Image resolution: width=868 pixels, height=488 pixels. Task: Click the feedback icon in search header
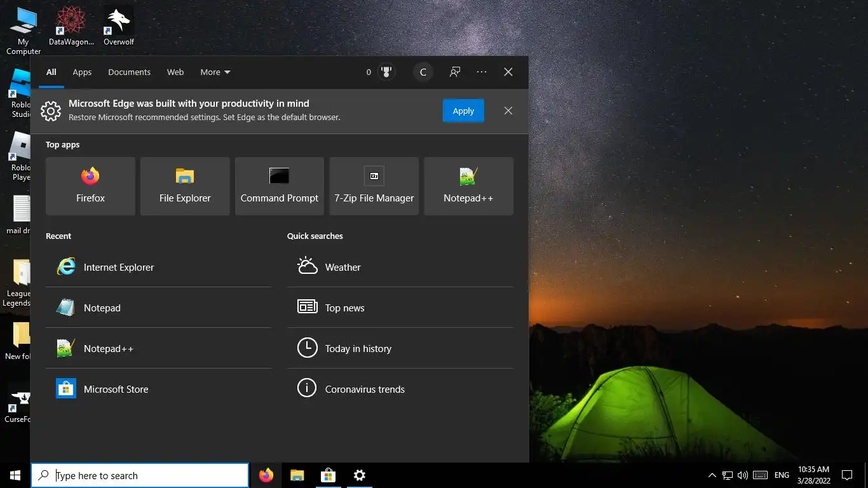point(455,72)
